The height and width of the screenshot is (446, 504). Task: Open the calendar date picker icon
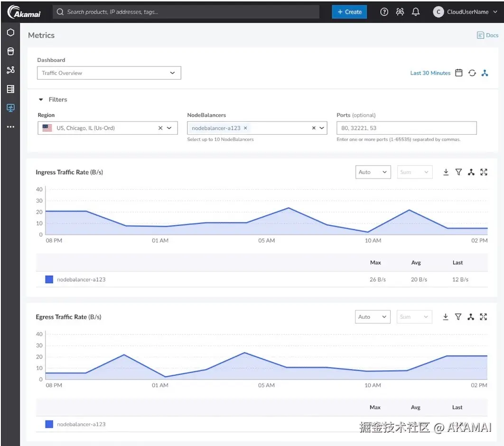[459, 73]
